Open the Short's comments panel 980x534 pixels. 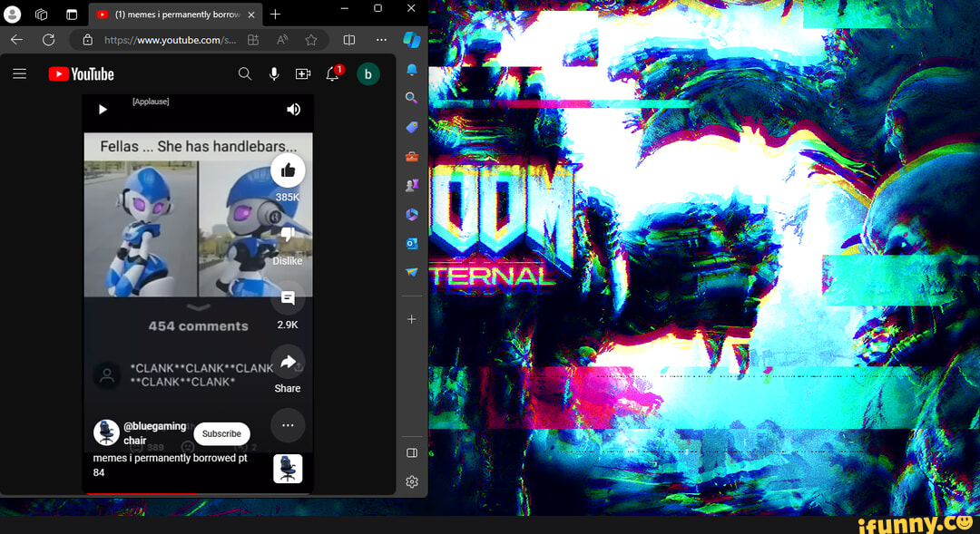pos(288,298)
